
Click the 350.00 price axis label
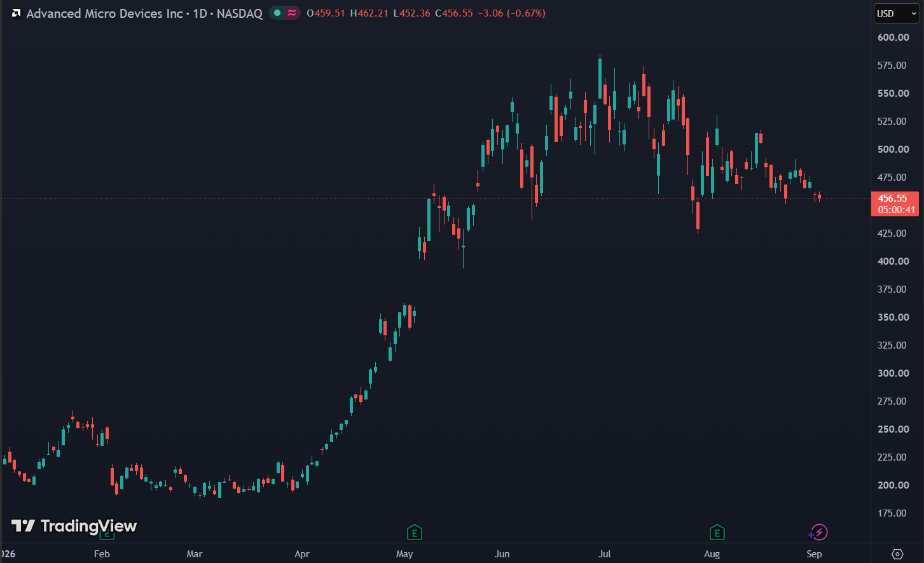coord(893,317)
